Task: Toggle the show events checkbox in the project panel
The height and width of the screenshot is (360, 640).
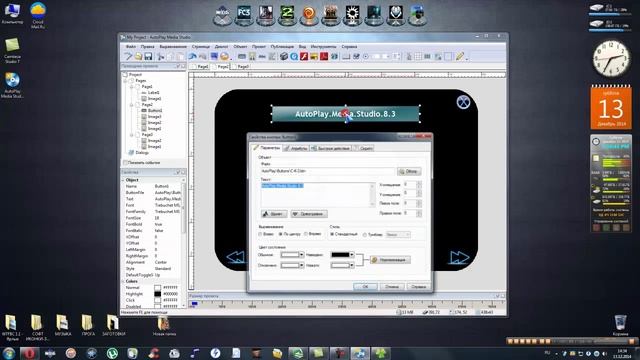Action: click(x=125, y=162)
